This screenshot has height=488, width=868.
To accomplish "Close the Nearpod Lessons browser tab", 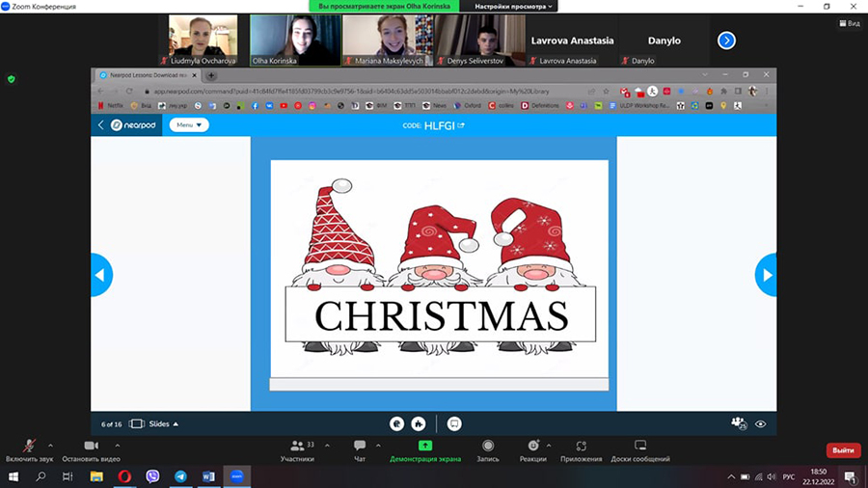I will (x=194, y=75).
